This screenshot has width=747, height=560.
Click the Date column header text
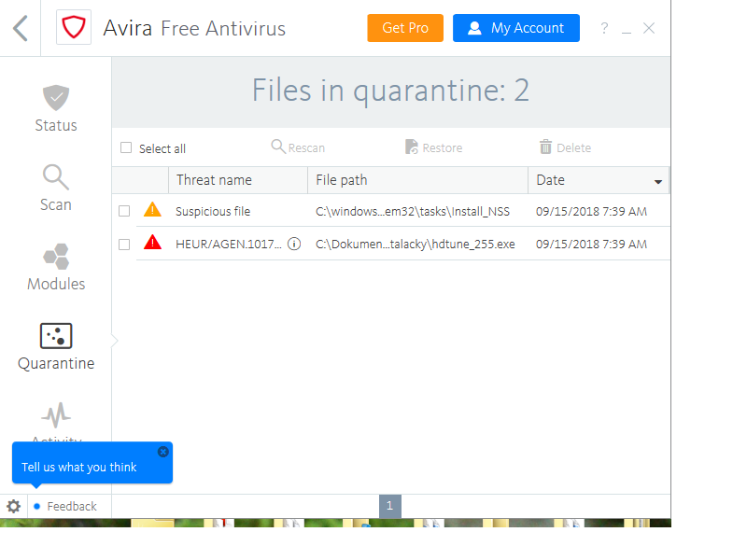coord(550,180)
